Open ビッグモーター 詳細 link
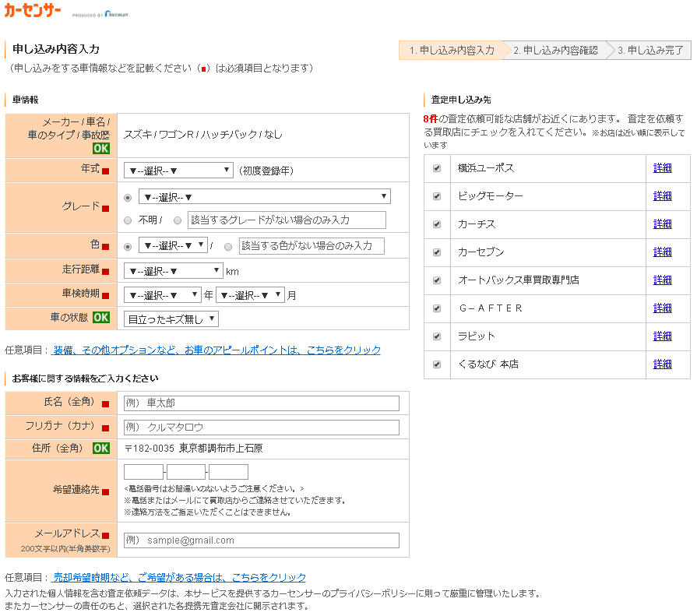This screenshot has width=697, height=616. point(662,196)
